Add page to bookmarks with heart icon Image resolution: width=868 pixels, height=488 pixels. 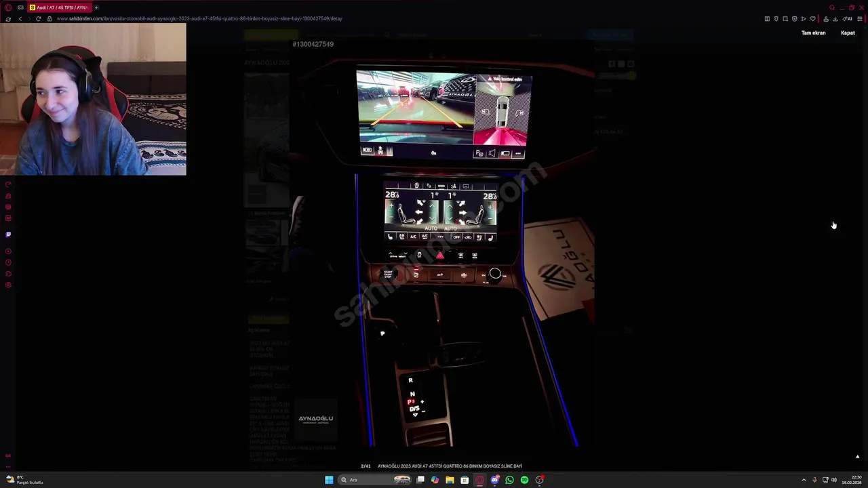click(813, 19)
